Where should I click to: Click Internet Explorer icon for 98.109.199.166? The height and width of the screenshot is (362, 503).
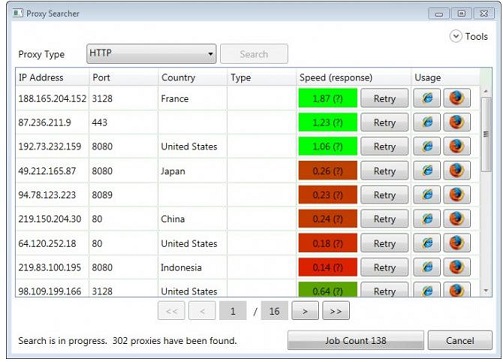click(427, 289)
